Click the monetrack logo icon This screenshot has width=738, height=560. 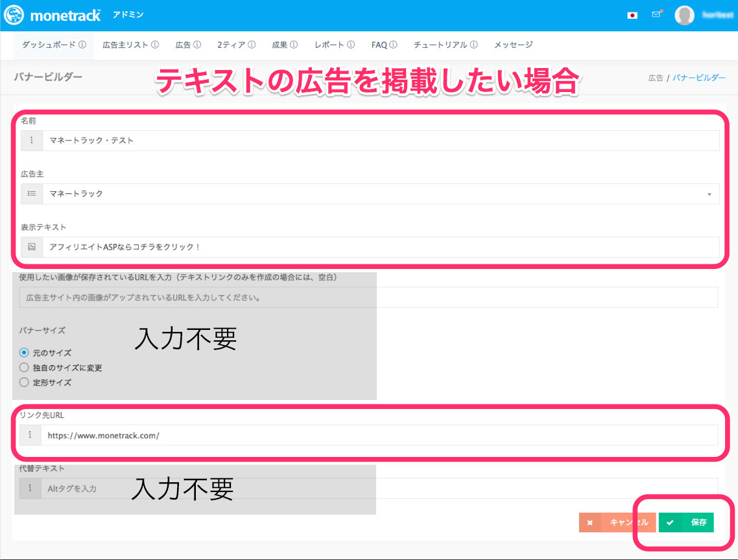pyautogui.click(x=14, y=15)
